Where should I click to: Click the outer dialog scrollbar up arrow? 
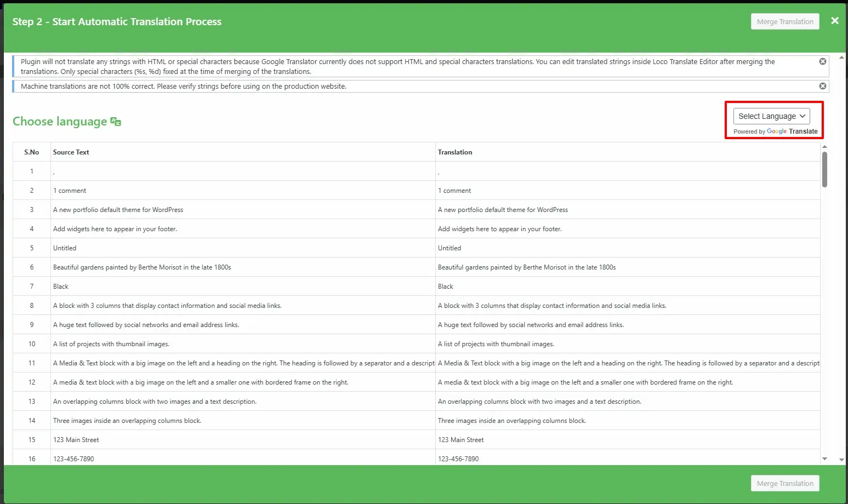[841, 58]
